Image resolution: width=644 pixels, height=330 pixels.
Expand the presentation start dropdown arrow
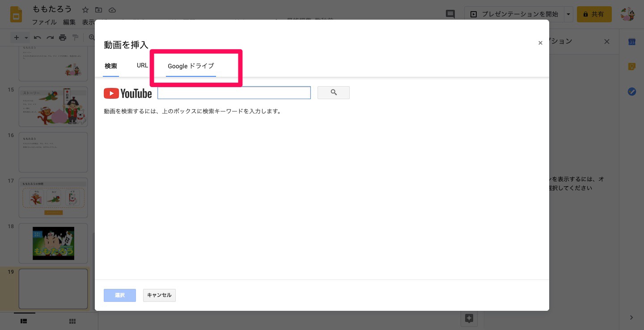pyautogui.click(x=568, y=14)
